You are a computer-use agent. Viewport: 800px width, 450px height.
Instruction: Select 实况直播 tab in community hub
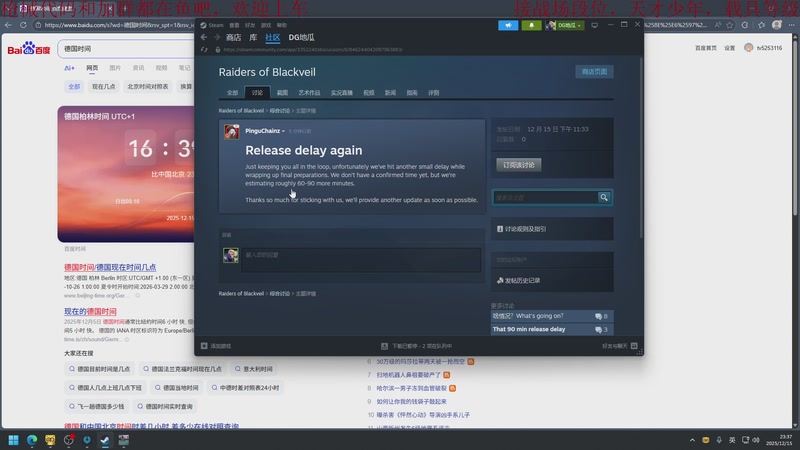point(341,92)
